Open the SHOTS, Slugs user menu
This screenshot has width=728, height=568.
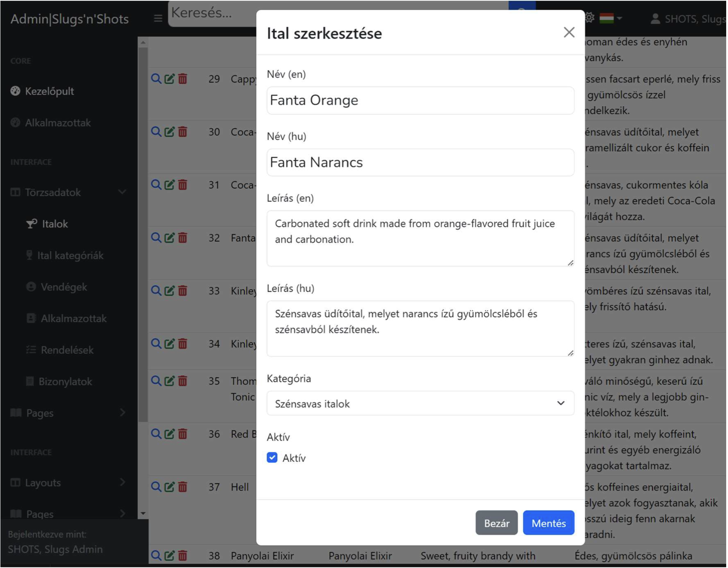688,18
